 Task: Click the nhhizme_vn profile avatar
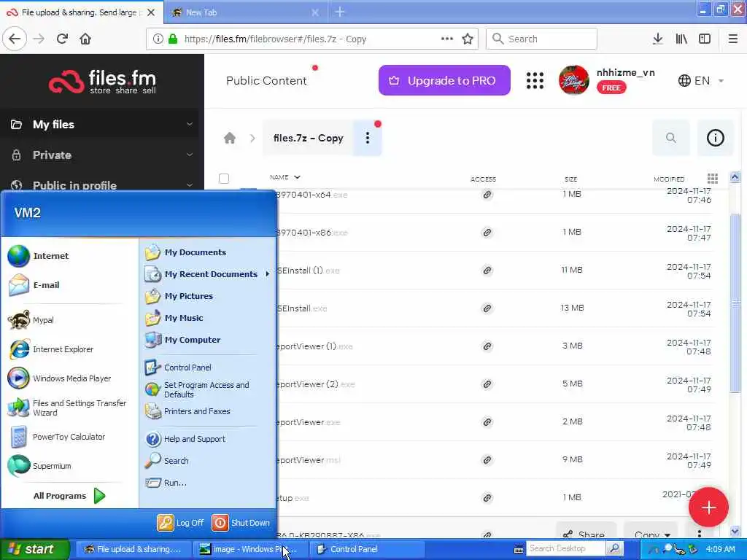[x=573, y=80]
